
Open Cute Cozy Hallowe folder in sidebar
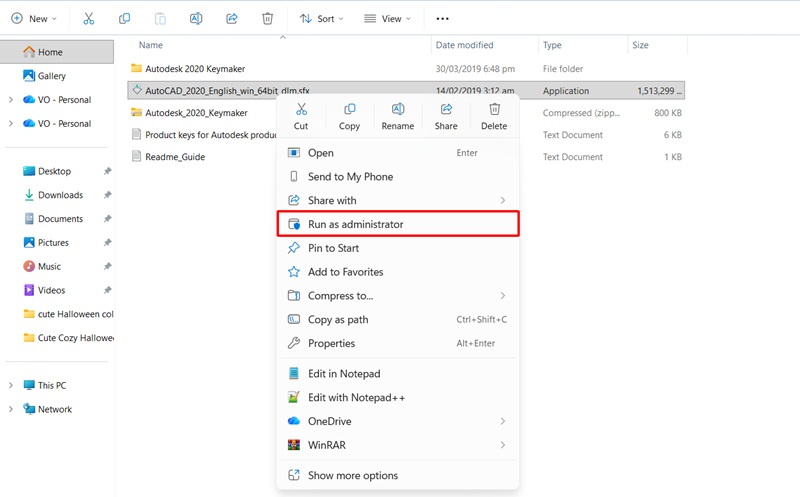click(69, 338)
